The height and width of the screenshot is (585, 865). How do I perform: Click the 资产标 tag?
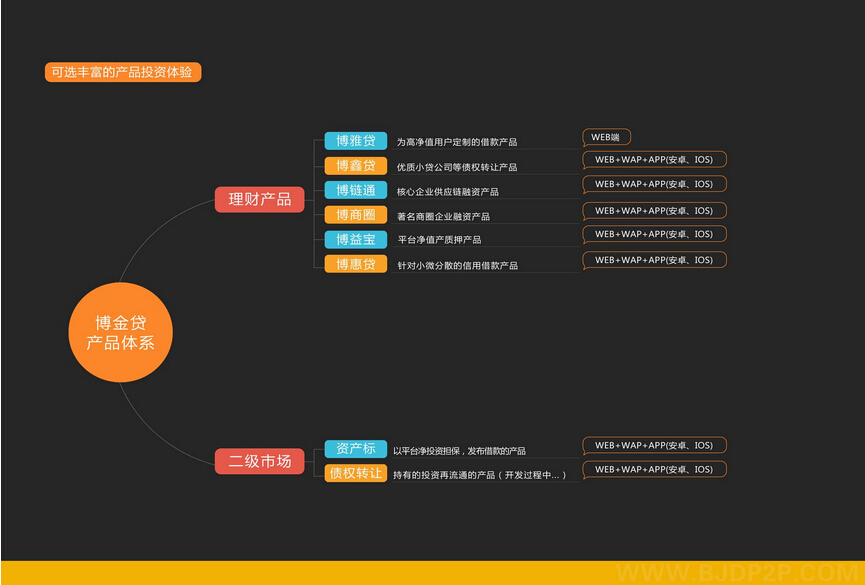coord(355,449)
